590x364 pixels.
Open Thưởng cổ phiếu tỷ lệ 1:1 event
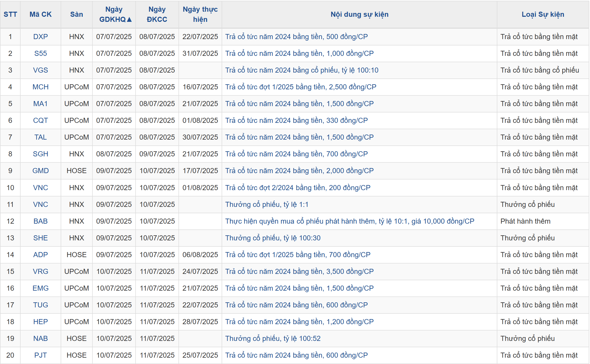click(x=267, y=205)
